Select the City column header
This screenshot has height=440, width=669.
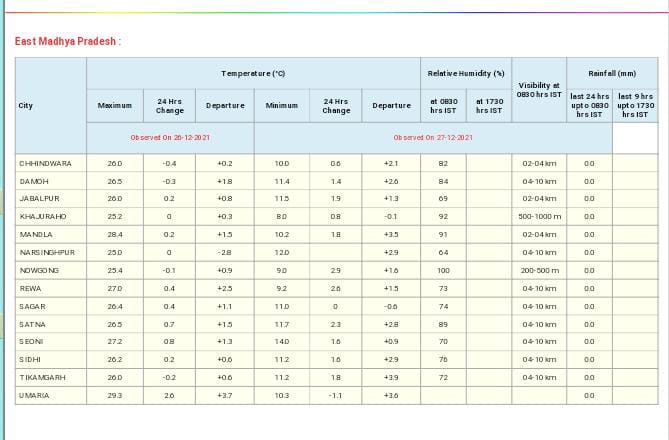tap(26, 106)
